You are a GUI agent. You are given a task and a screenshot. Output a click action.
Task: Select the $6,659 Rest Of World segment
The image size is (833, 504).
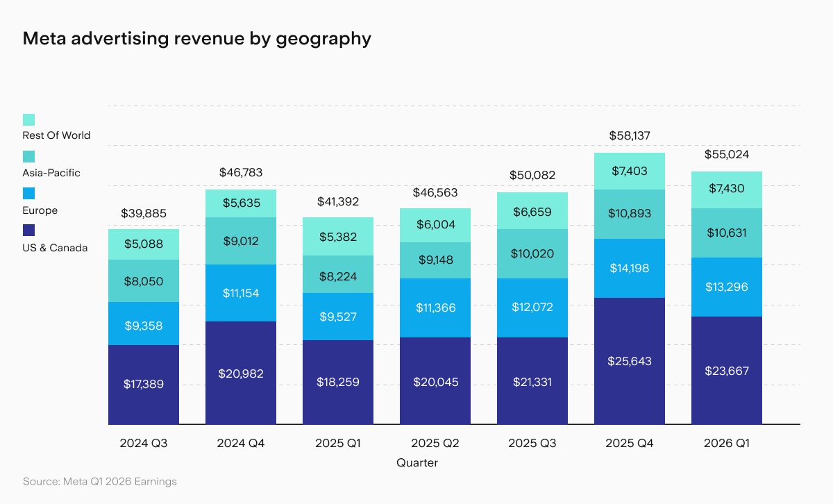[532, 210]
